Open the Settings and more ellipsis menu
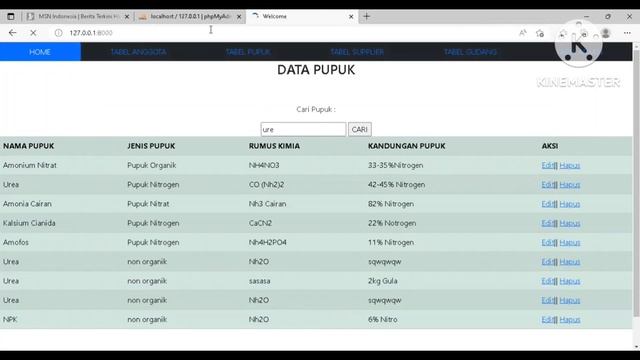The width and height of the screenshot is (640, 360). click(x=627, y=33)
